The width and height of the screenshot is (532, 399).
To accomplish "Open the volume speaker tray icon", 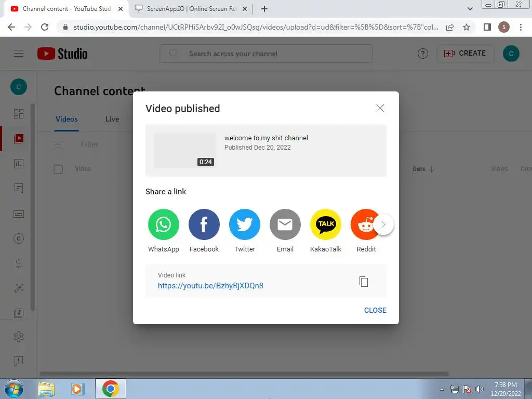I will point(480,389).
